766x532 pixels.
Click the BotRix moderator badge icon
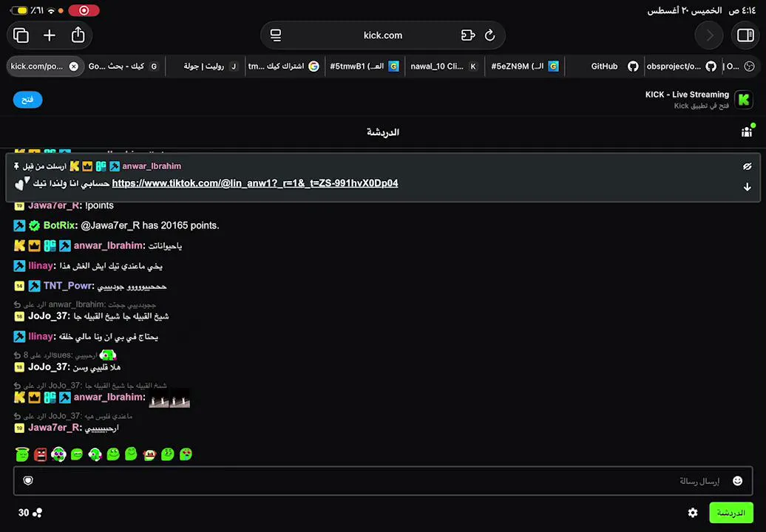coord(19,225)
